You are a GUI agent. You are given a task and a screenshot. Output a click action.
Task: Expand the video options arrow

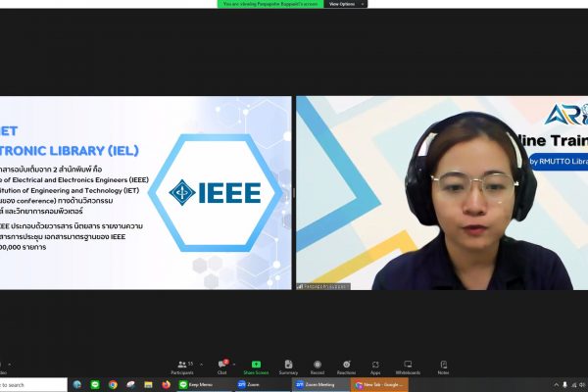pos(10,365)
